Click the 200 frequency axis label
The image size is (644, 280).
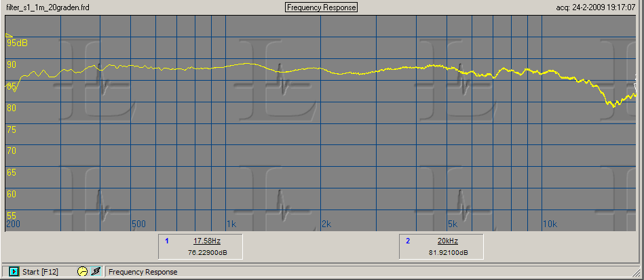coord(13,224)
